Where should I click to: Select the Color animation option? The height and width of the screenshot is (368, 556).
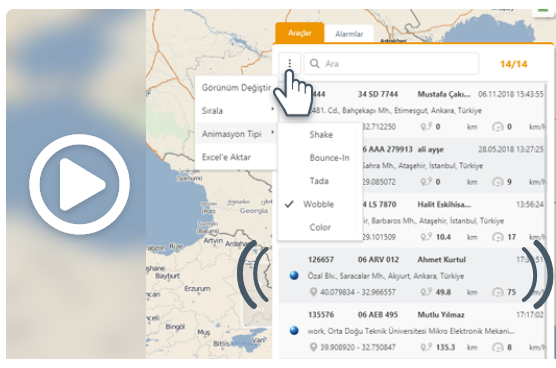tap(320, 227)
